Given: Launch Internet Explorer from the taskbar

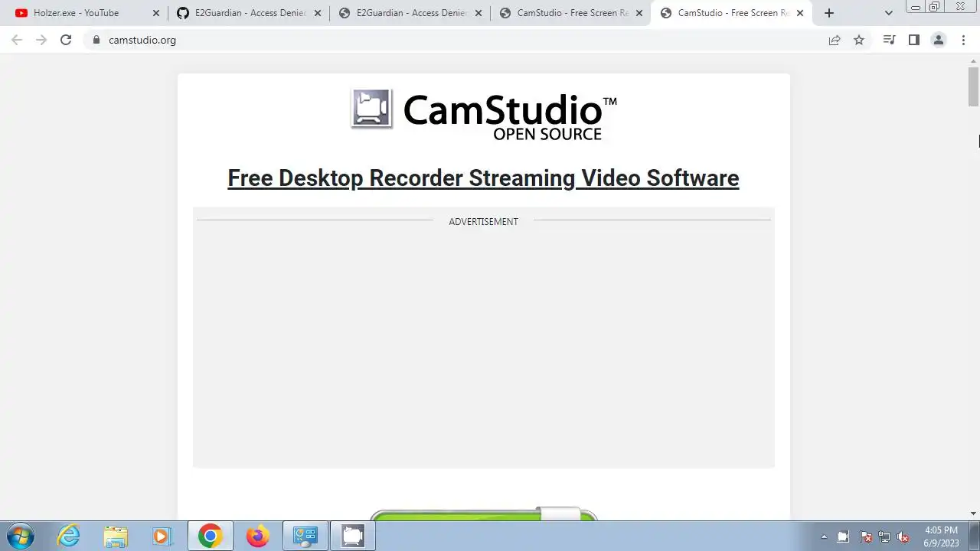Looking at the screenshot, I should 69,536.
